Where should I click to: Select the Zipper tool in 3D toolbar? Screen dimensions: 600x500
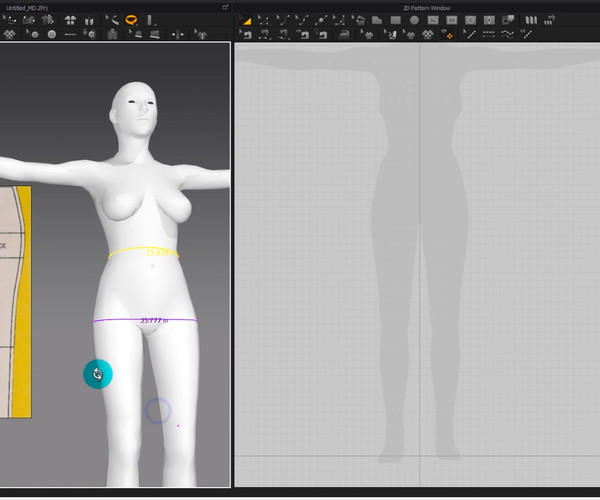point(112,34)
